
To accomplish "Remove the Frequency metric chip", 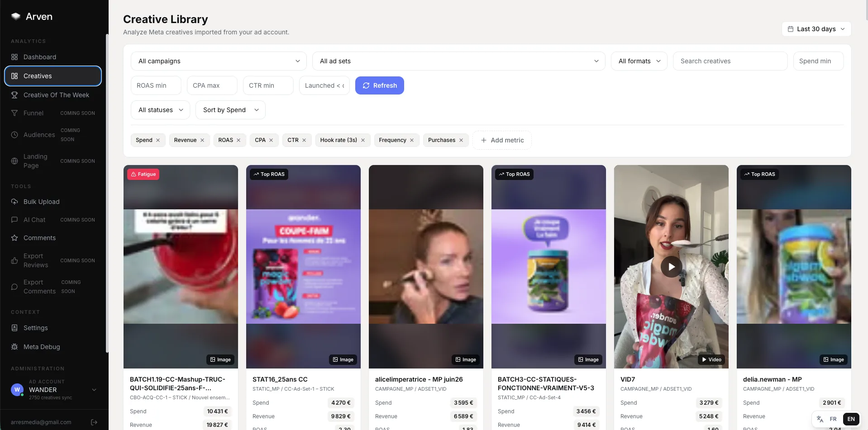I will tap(412, 140).
